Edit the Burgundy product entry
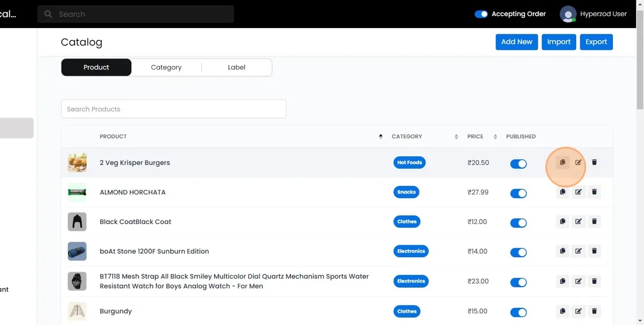The width and height of the screenshot is (644, 325). (x=578, y=311)
